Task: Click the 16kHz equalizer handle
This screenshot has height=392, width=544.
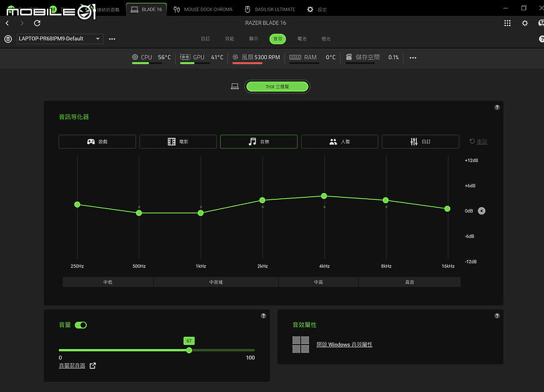Action: tap(447, 208)
